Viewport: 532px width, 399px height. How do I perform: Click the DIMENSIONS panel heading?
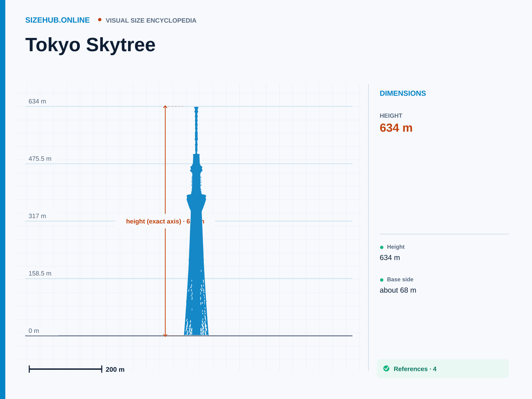pyautogui.click(x=403, y=93)
